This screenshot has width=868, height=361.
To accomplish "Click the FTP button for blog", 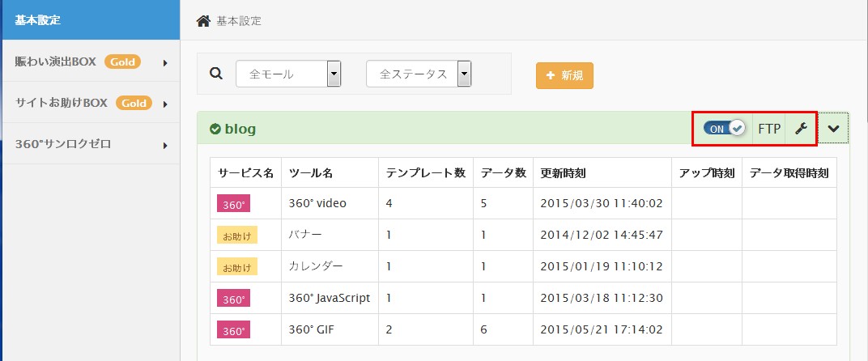I will (x=769, y=129).
